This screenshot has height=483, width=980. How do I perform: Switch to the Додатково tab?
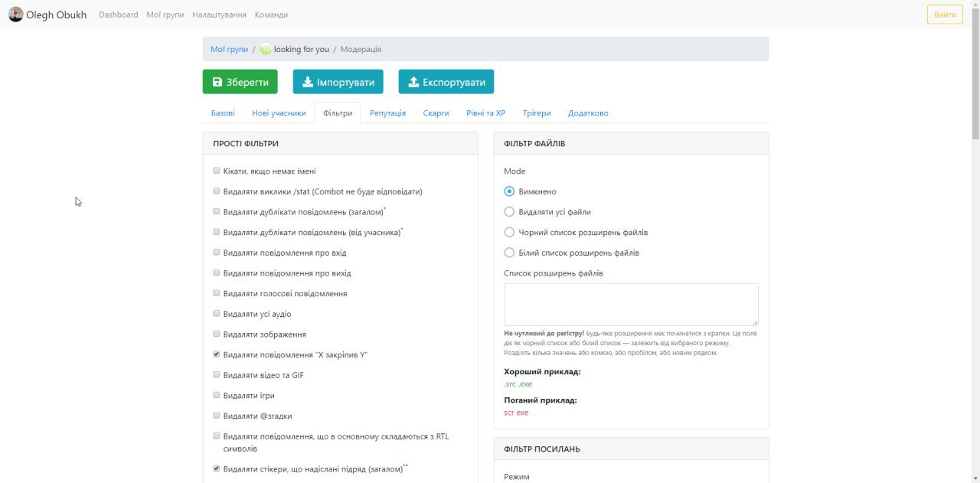(588, 113)
